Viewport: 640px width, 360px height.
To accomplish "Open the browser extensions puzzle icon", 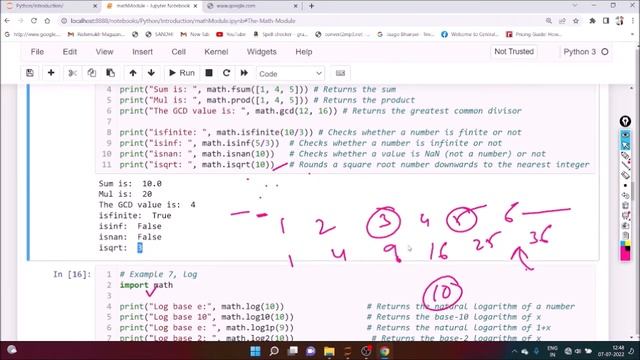I will pyautogui.click(x=592, y=20).
